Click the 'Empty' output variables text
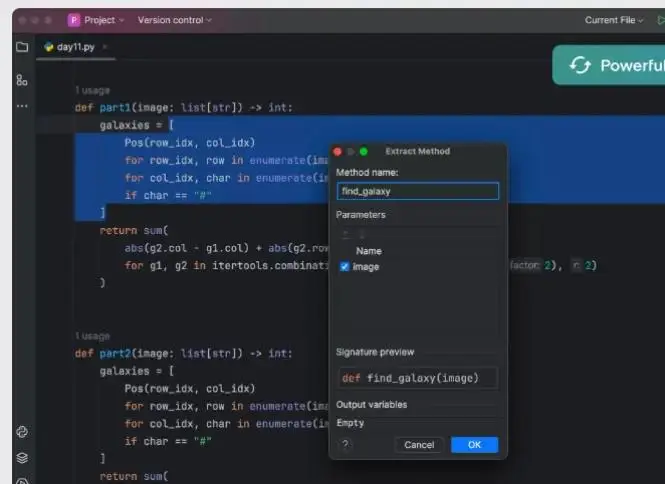 350,423
